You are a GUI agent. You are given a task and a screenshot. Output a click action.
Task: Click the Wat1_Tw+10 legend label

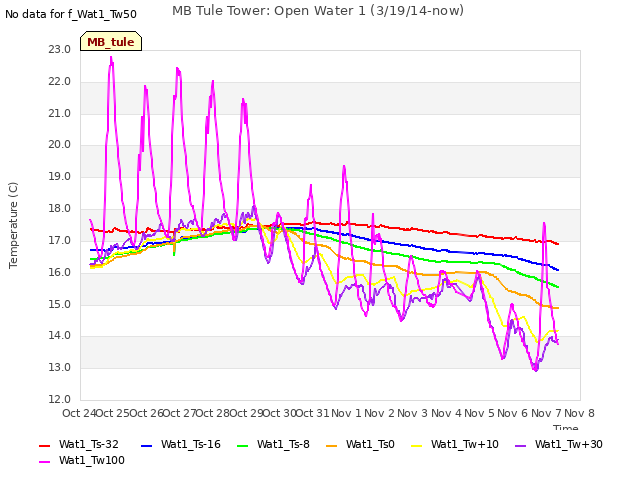pyautogui.click(x=465, y=444)
